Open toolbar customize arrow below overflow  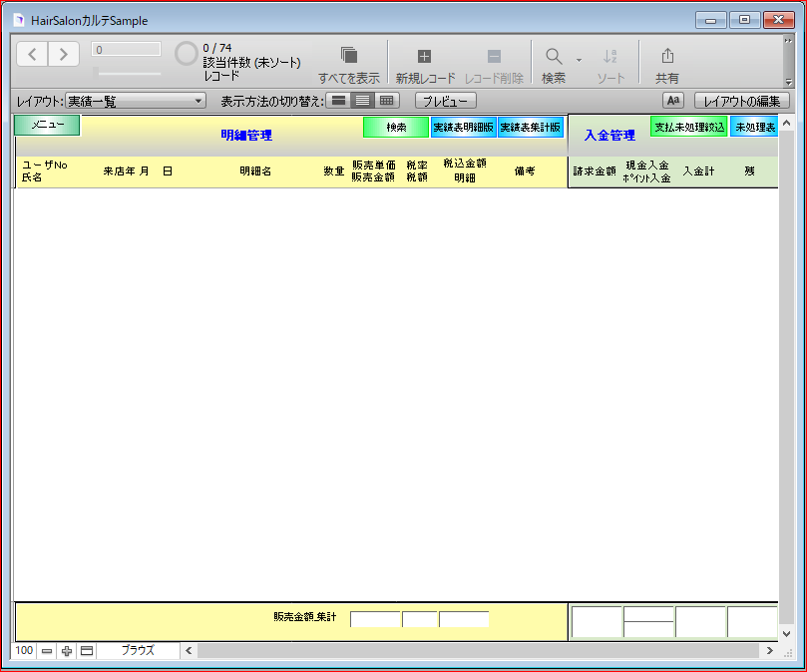pyautogui.click(x=788, y=82)
